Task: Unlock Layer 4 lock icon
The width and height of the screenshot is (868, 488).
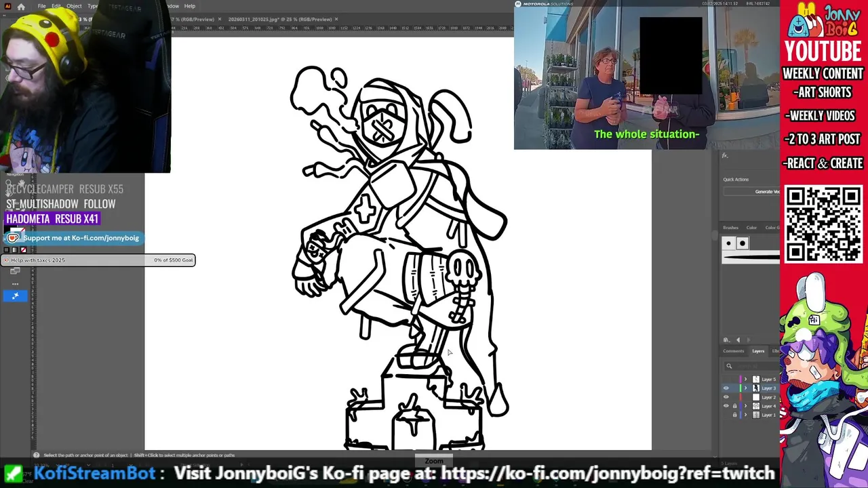Action: click(x=734, y=406)
